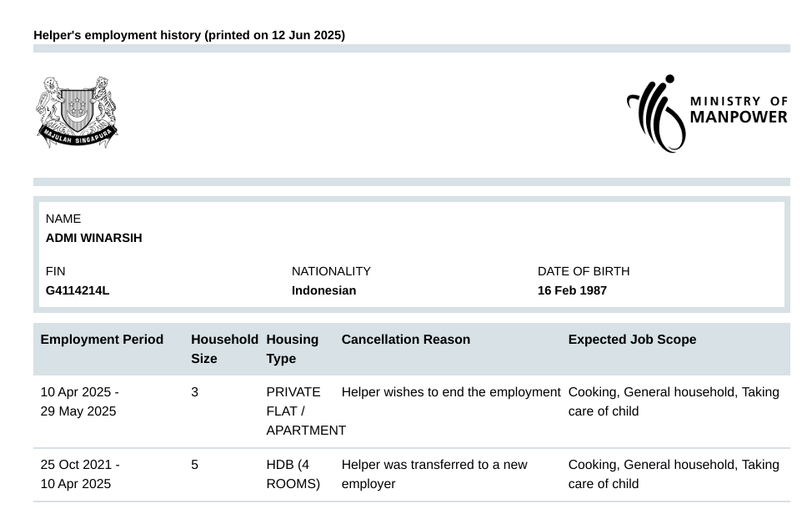The width and height of the screenshot is (812, 529).
Task: Click the PRIVATE FLAT / APARTMENT cell
Action: [x=305, y=411]
